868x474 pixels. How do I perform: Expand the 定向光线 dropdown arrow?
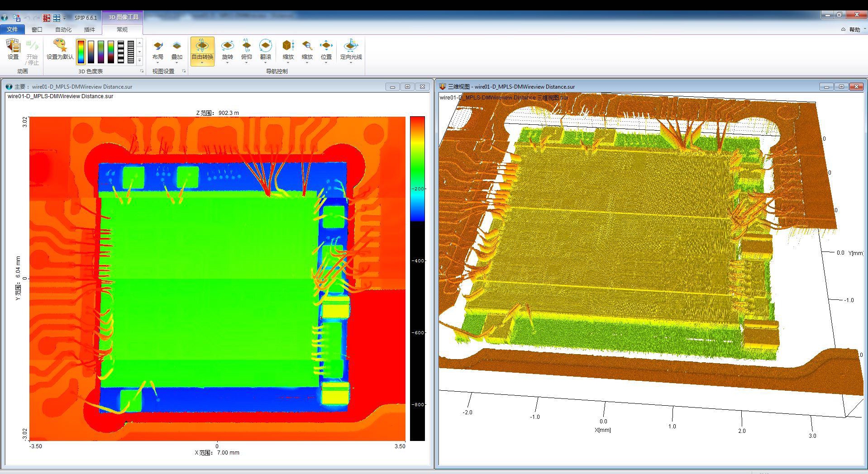pyautogui.click(x=351, y=62)
